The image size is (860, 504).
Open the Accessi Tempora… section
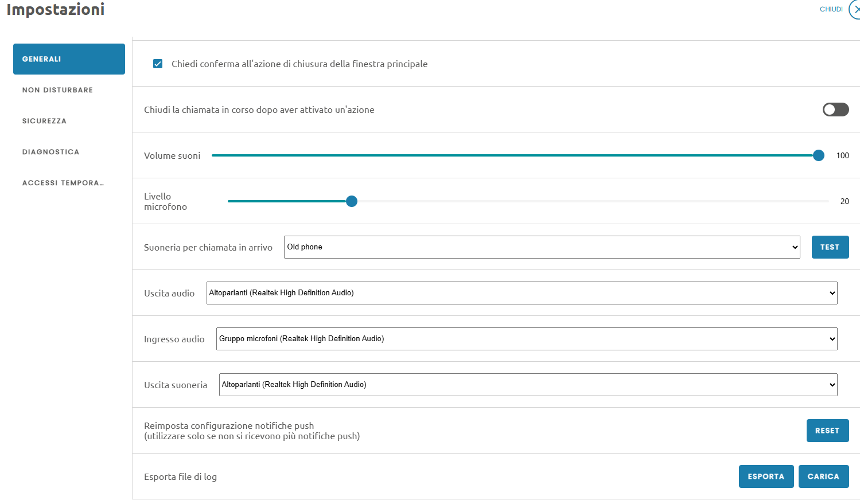[x=69, y=183]
